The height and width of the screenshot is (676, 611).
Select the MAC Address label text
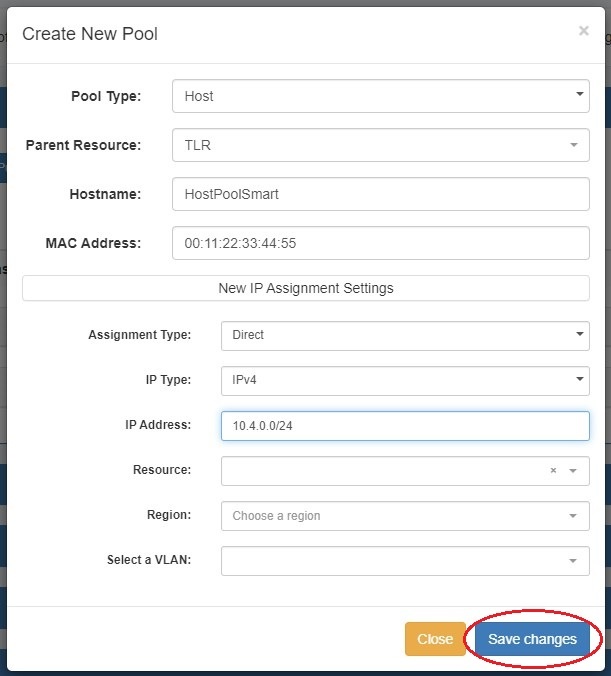click(x=93, y=242)
